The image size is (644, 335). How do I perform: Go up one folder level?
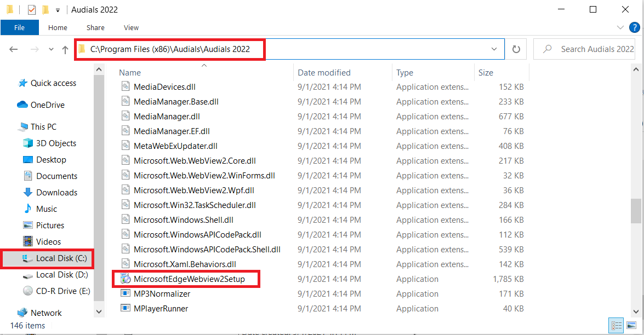65,50
